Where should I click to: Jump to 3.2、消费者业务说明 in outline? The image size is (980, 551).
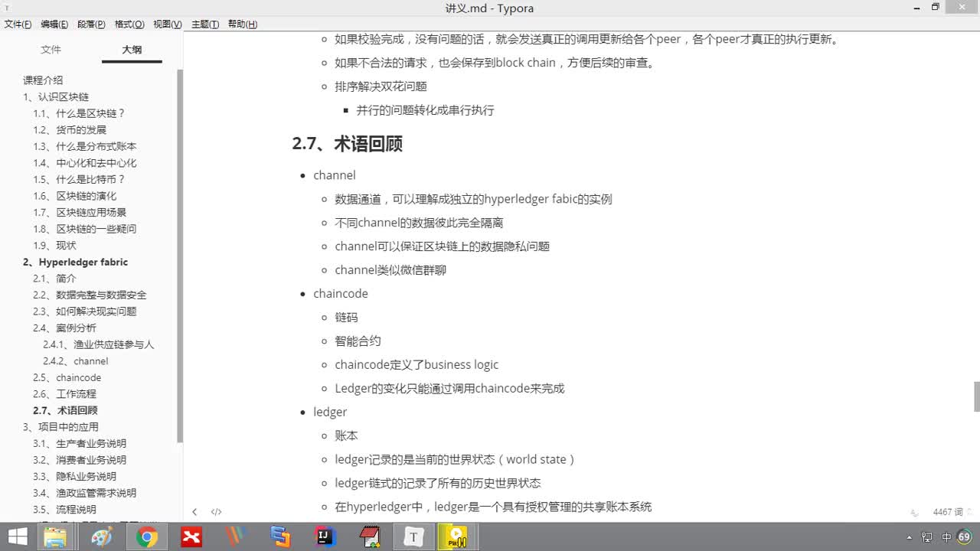click(79, 461)
